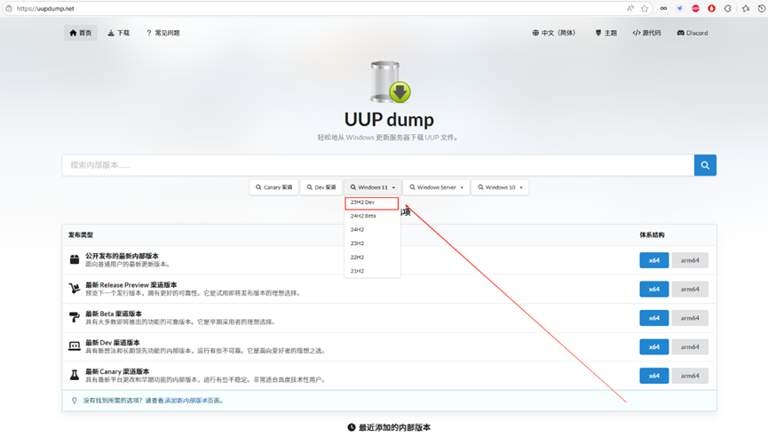
Task: Click the Canary 渠道 quick search button
Action: tap(274, 187)
